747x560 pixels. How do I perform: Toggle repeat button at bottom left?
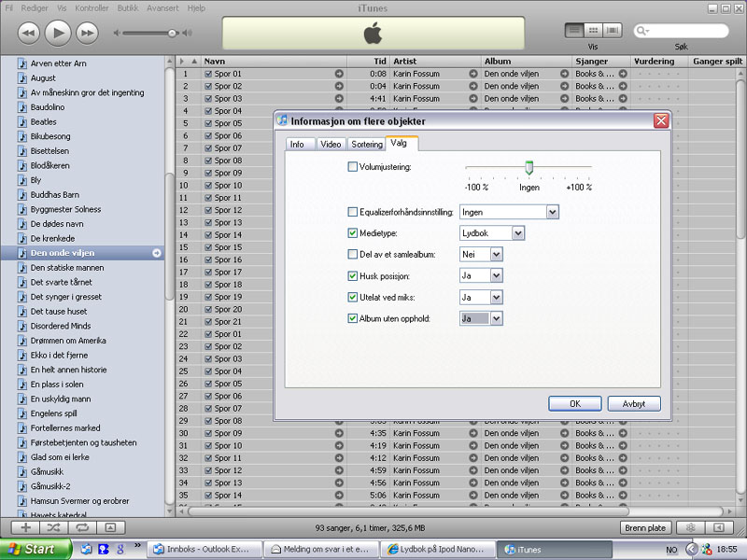tap(82, 527)
